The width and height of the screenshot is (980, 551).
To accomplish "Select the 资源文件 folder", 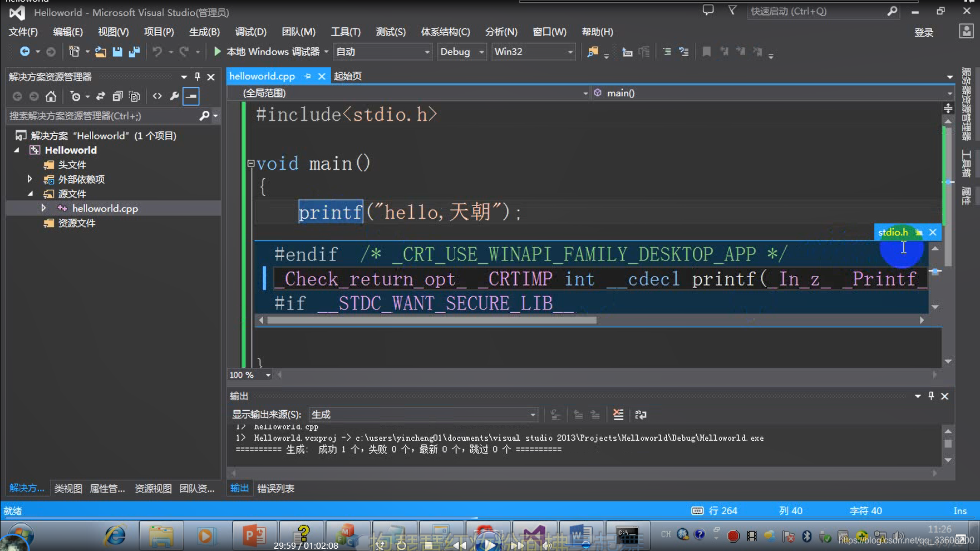I will (77, 223).
